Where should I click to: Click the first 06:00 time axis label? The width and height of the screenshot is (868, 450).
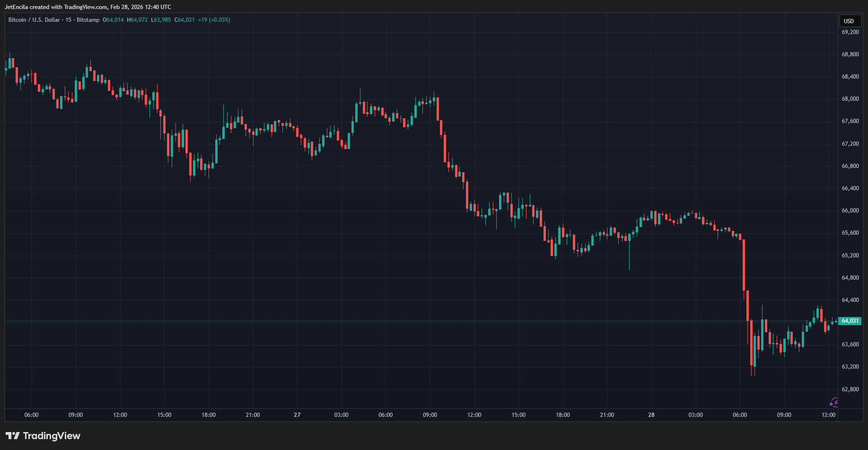pos(31,415)
